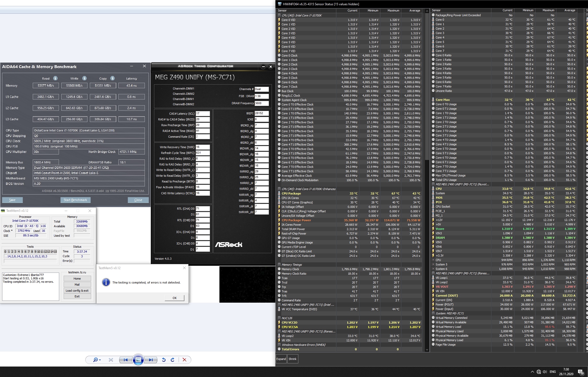
Task: Click the Copy info icon in AIDA64
Action: pyautogui.click(x=112, y=78)
